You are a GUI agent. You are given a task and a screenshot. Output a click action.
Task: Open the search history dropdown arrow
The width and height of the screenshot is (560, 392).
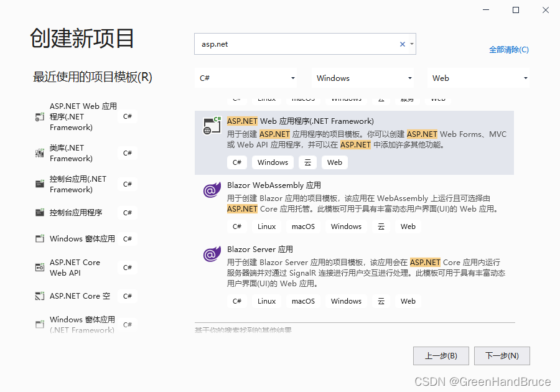click(412, 44)
